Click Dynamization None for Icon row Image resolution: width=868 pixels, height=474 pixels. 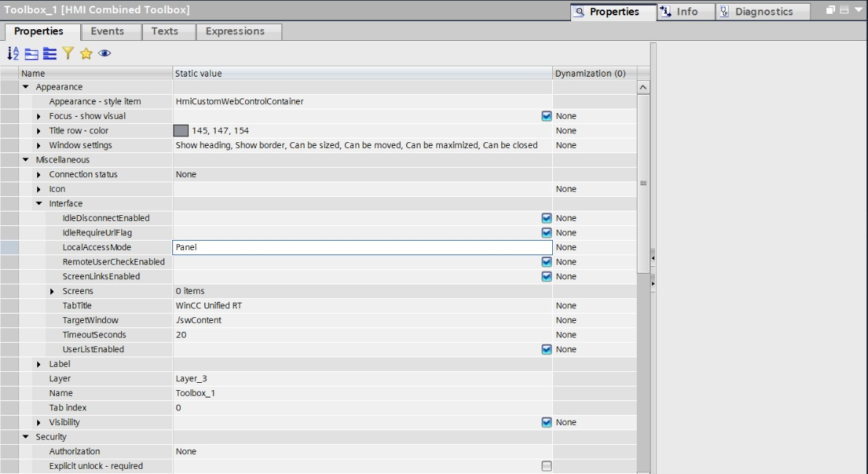[566, 189]
